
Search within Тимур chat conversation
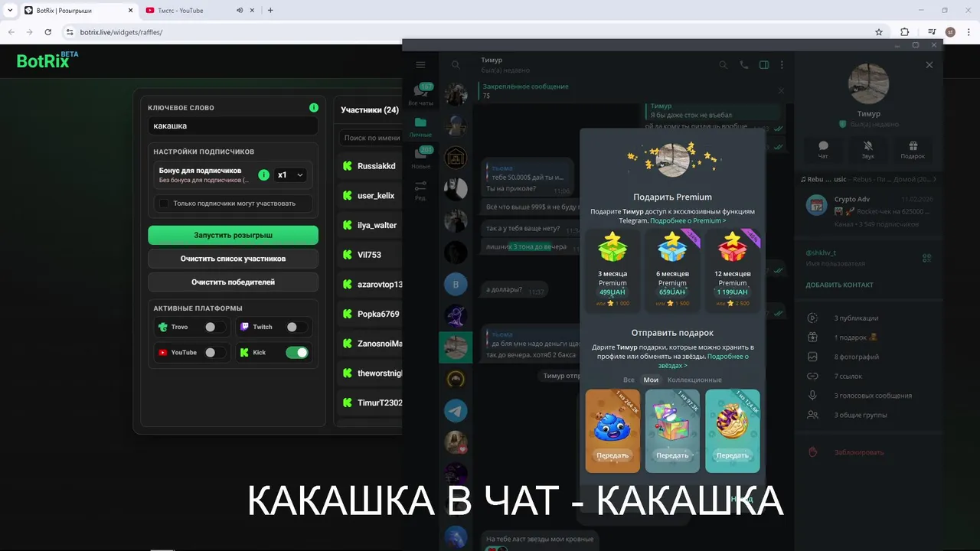pos(723,65)
